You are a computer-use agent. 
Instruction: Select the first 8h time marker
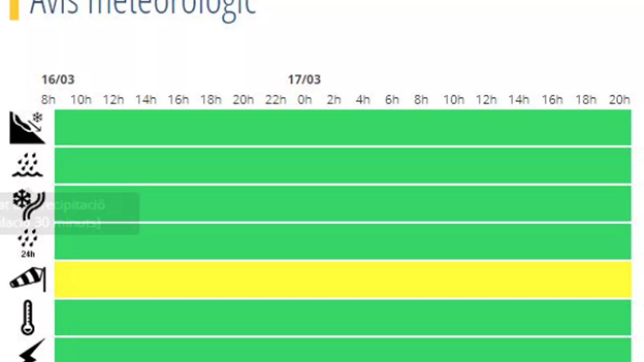tap(48, 99)
